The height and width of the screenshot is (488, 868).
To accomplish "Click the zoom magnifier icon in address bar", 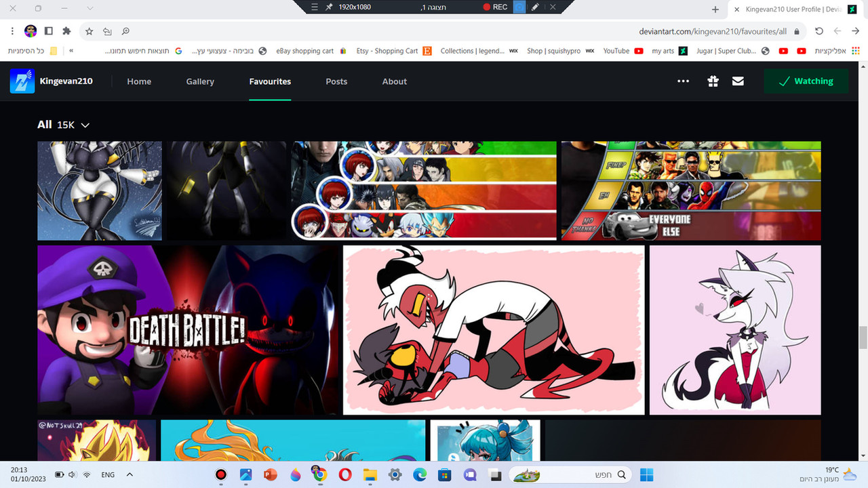I will 125,31.
